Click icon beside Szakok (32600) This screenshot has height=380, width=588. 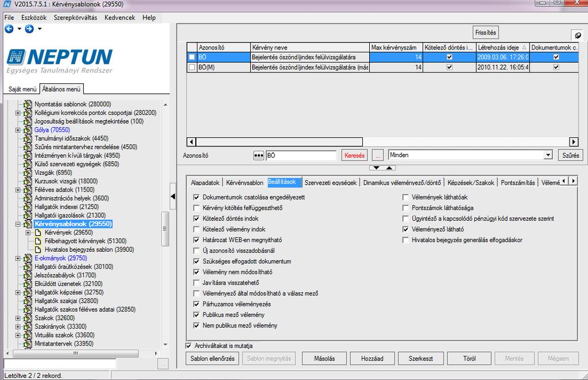pyautogui.click(x=28, y=318)
